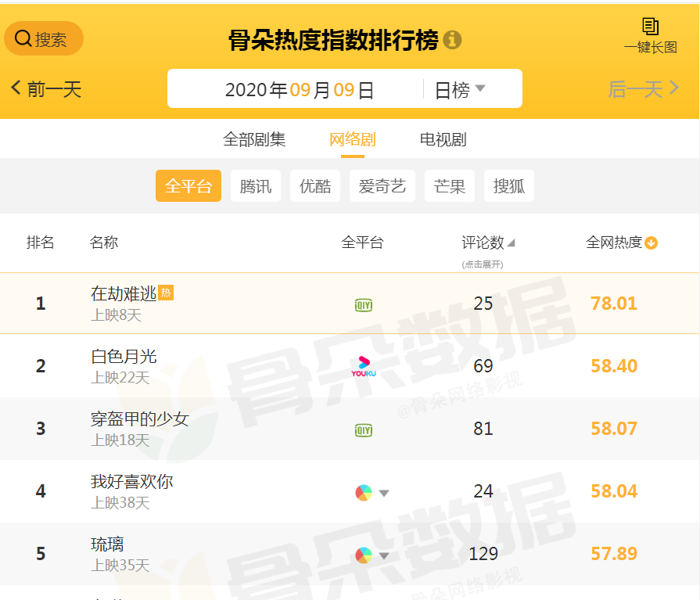700x600 pixels.
Task: Click the iQIYI platform icon for 在劫难逃
Action: click(364, 305)
